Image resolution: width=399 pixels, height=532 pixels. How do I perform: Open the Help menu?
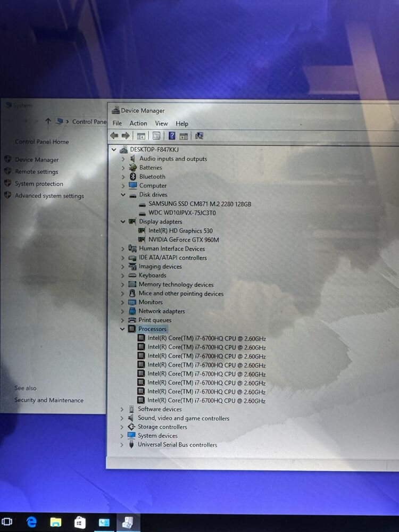(x=182, y=124)
